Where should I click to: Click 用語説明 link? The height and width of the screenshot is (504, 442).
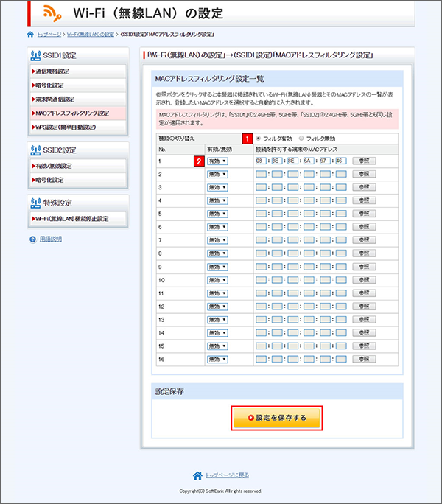click(x=51, y=239)
